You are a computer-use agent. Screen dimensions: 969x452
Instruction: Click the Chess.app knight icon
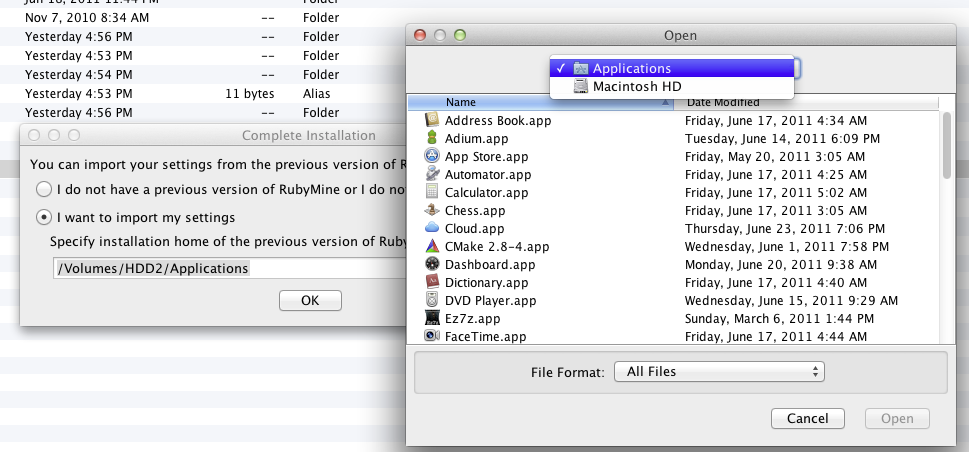[x=432, y=210]
